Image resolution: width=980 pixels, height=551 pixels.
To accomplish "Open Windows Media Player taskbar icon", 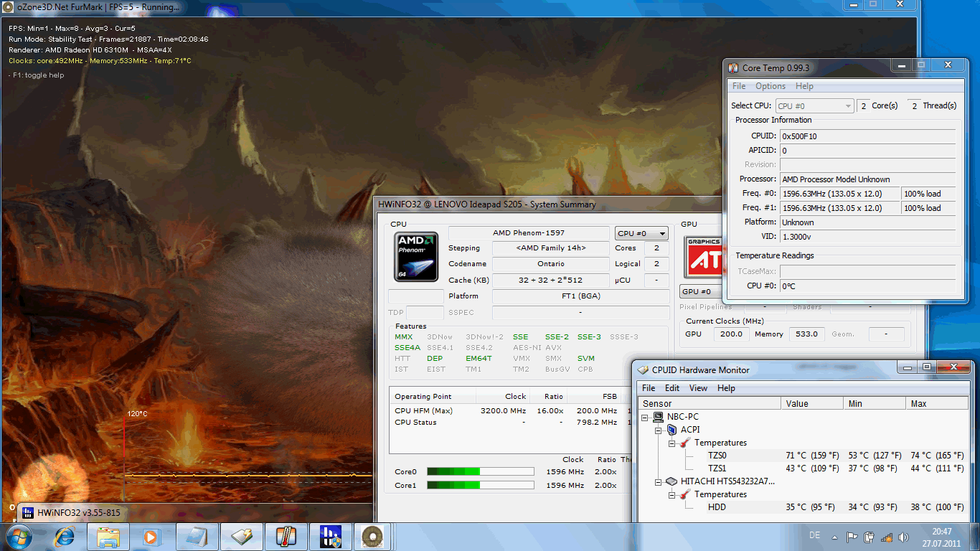I will (x=150, y=537).
